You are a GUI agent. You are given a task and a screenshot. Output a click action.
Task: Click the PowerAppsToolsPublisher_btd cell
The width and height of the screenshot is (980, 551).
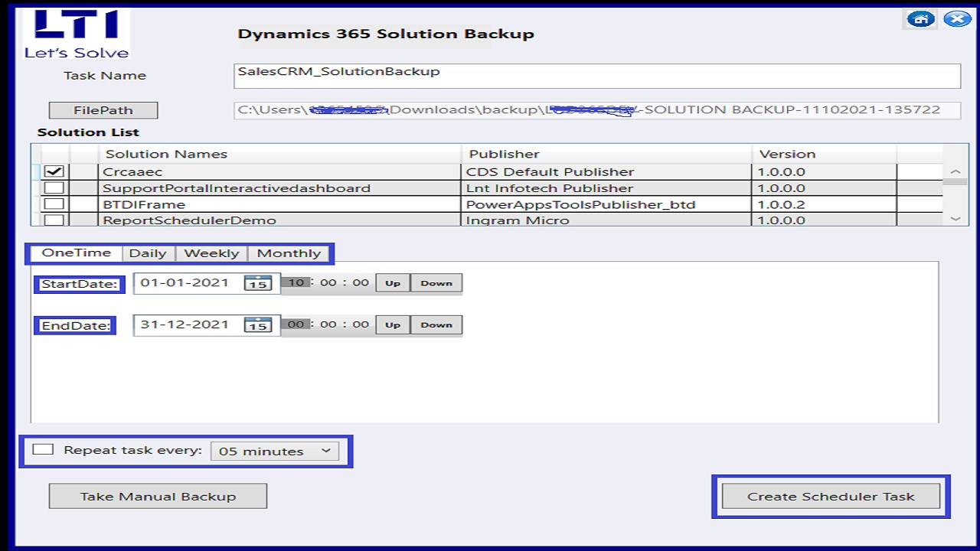point(607,204)
